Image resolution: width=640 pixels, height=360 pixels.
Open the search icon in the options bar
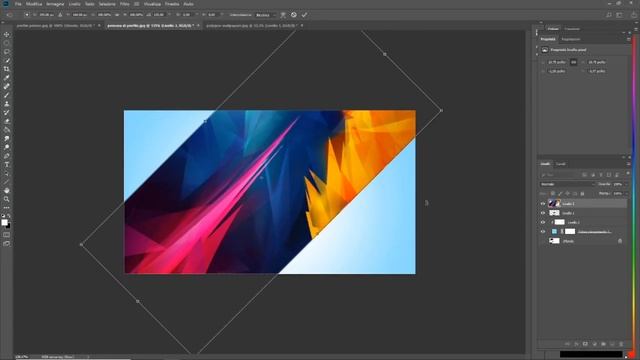(x=609, y=15)
